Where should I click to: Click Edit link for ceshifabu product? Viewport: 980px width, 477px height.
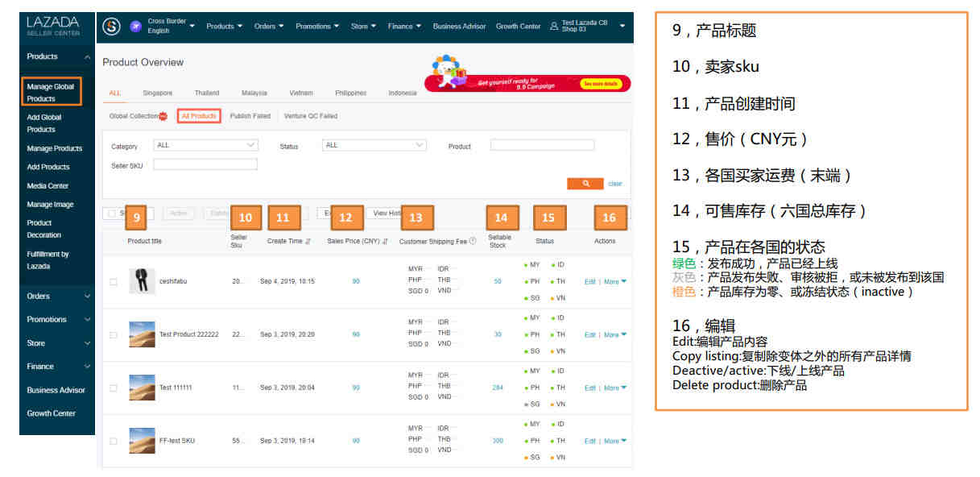(589, 281)
